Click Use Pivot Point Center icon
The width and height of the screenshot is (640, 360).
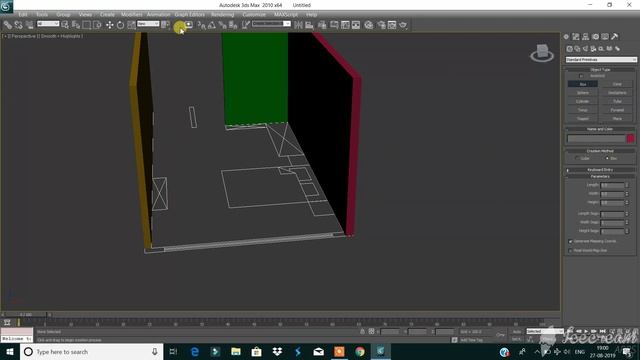pyautogui.click(x=165, y=25)
